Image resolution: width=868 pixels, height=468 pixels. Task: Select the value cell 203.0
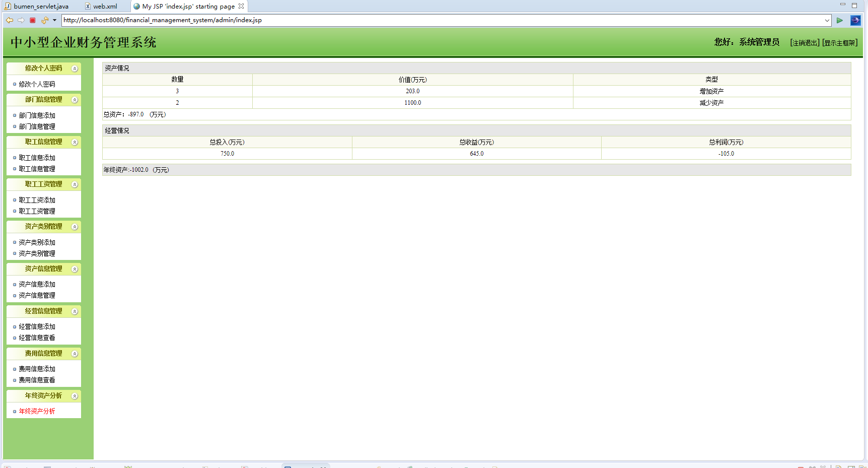click(x=413, y=91)
